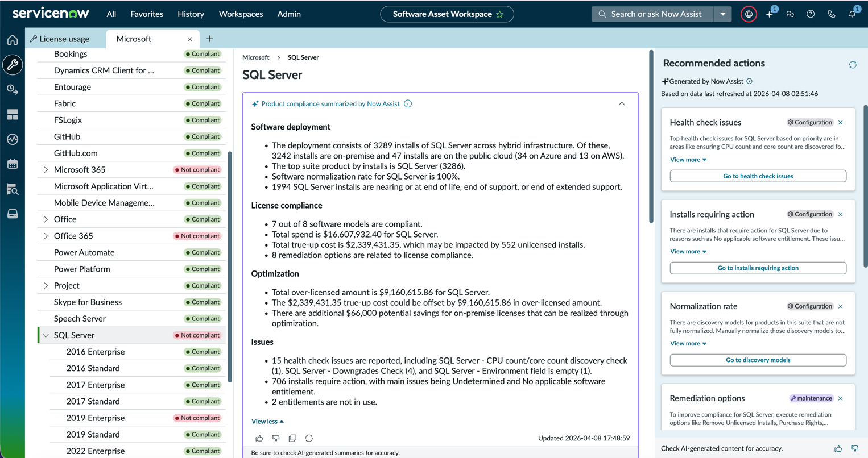
Task: Close the Microsoft tab
Action: (189, 39)
